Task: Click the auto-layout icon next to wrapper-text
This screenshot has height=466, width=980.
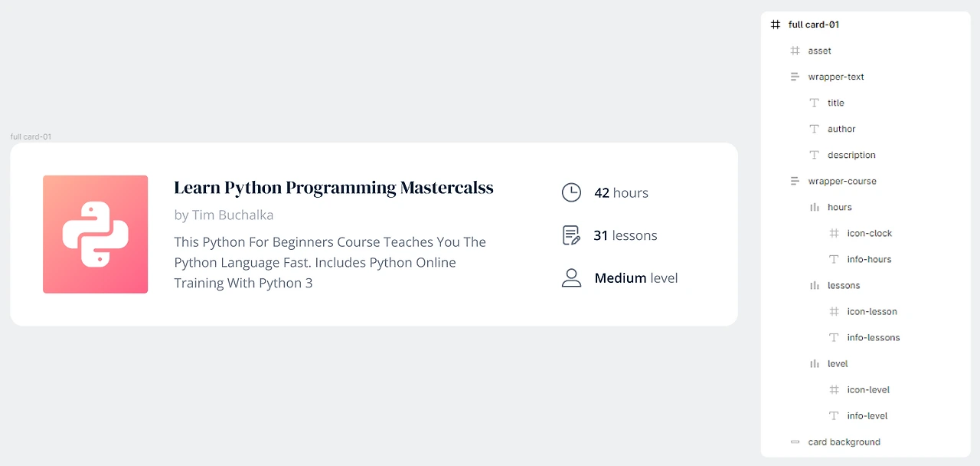Action: [x=795, y=77]
